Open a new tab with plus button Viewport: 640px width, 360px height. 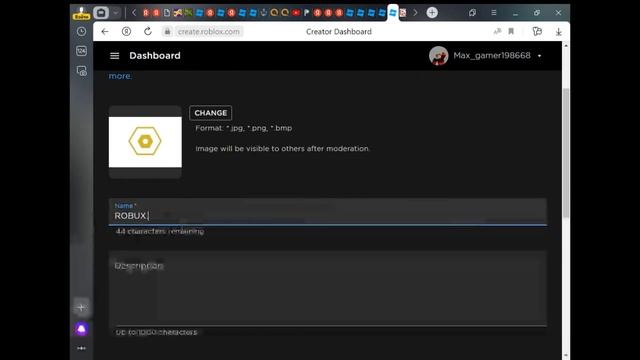[432, 13]
